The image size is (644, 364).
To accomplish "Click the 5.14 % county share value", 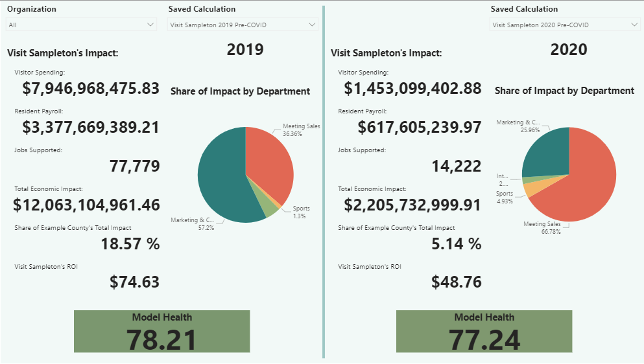I will coord(457,244).
